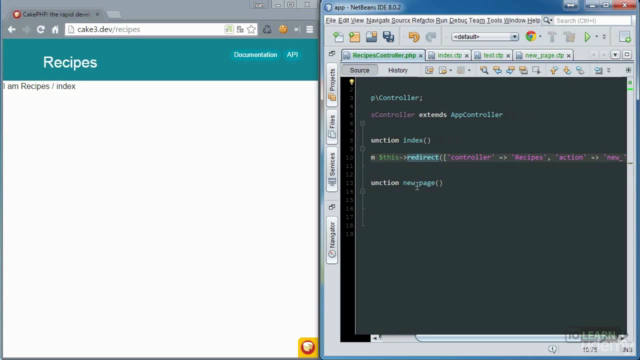Bookmark page with star icon in Chrome

coord(251,29)
